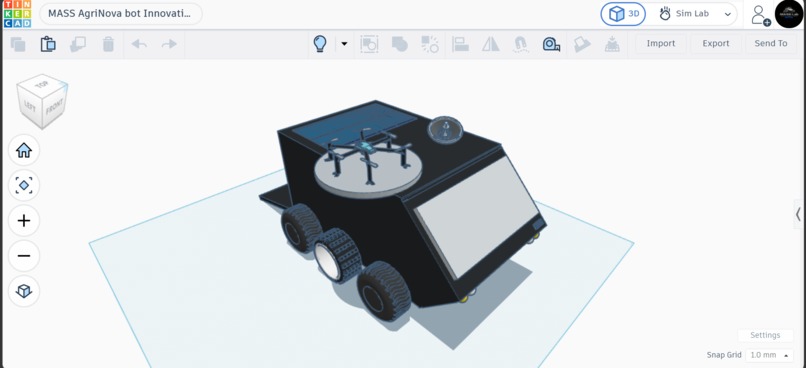This screenshot has width=806, height=368.
Task: Reset to Home view
Action: (x=24, y=151)
